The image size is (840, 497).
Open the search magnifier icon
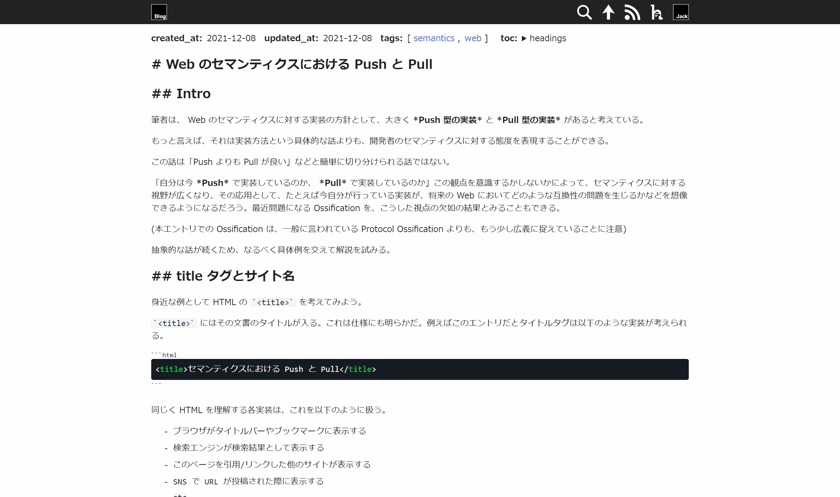[x=584, y=12]
